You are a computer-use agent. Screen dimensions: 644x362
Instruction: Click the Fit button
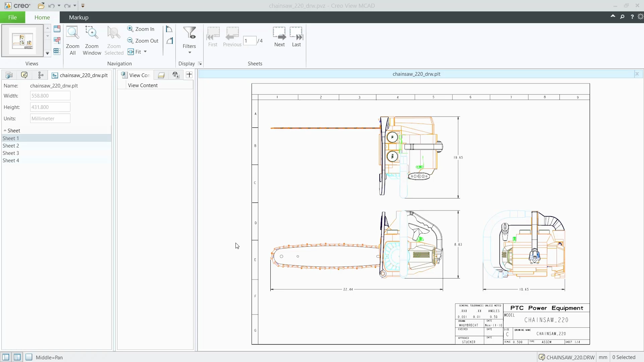[135, 52]
